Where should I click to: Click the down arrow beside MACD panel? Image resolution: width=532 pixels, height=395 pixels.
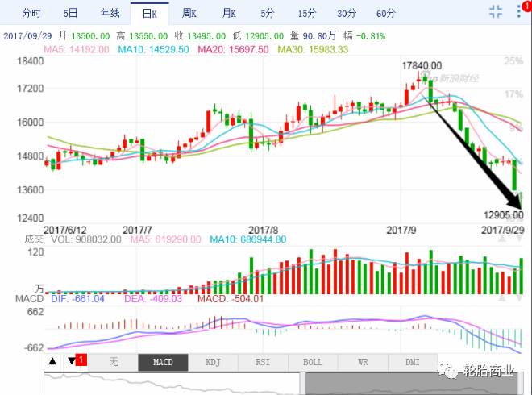519,298
